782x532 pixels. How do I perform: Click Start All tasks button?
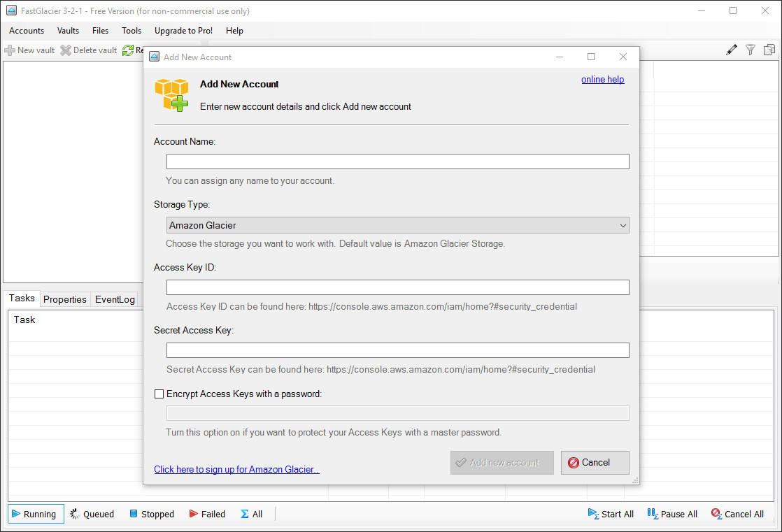611,514
